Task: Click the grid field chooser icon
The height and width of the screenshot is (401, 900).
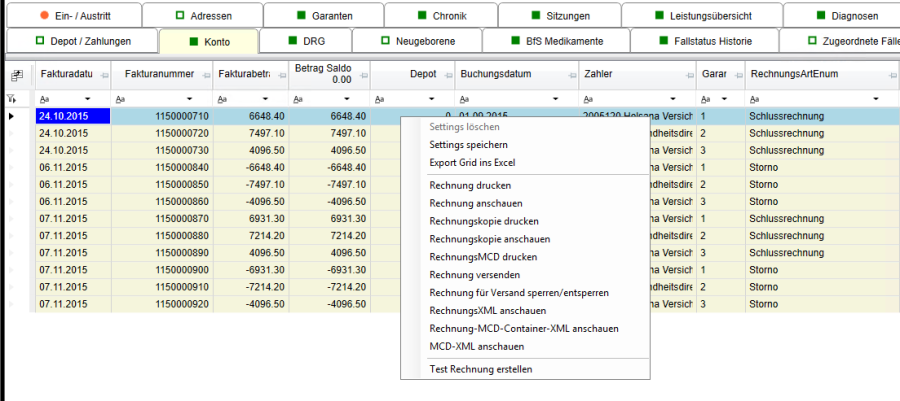Action: (17, 76)
